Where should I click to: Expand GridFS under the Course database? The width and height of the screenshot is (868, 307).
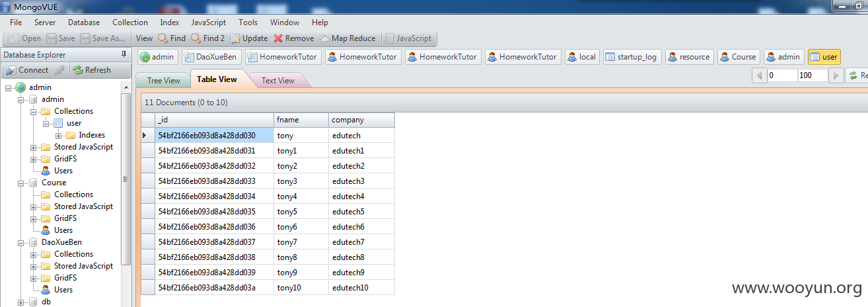(x=34, y=218)
